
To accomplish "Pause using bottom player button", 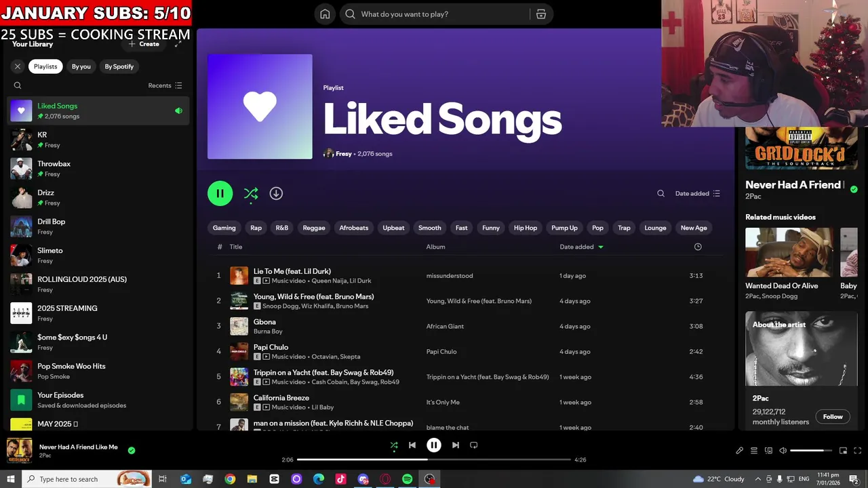I will coord(434,445).
